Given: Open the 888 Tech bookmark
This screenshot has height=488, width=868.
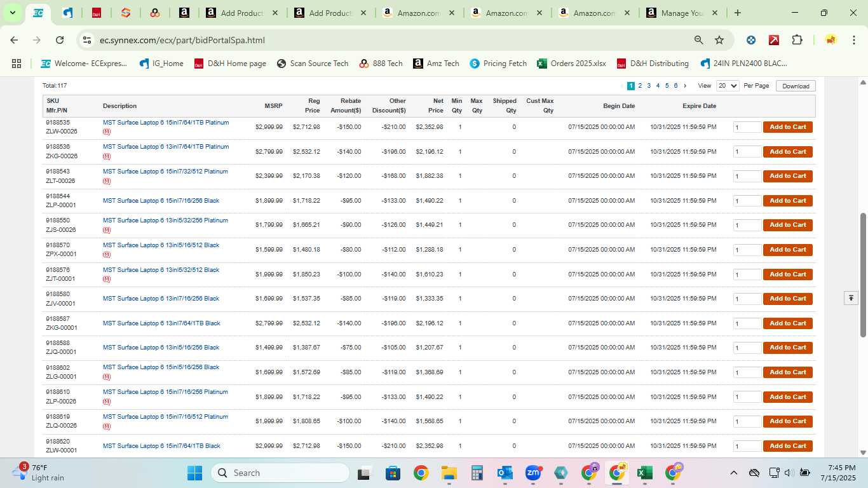Looking at the screenshot, I should point(381,64).
